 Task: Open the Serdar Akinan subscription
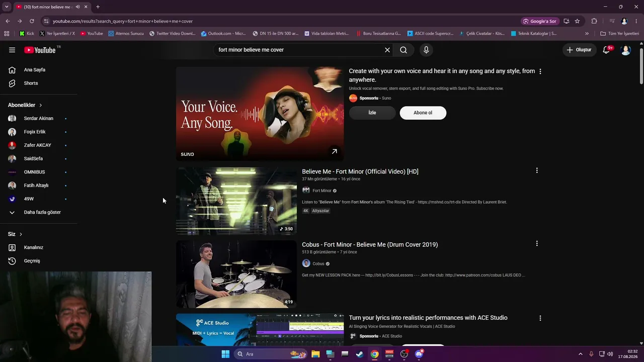tap(39, 118)
